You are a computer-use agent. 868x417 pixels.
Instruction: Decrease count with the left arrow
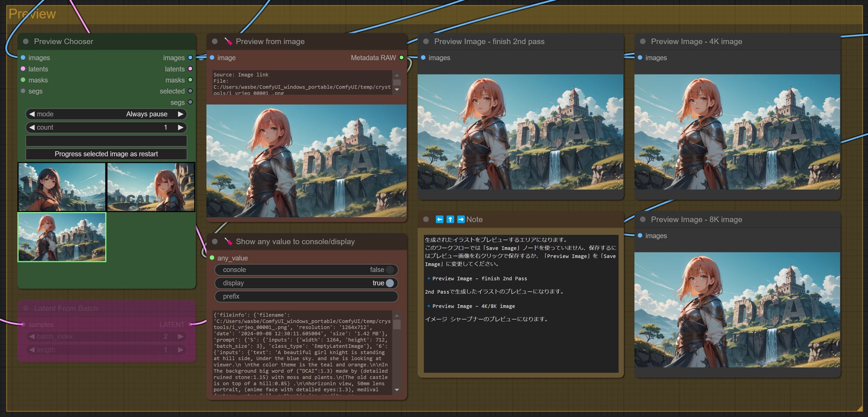click(32, 128)
